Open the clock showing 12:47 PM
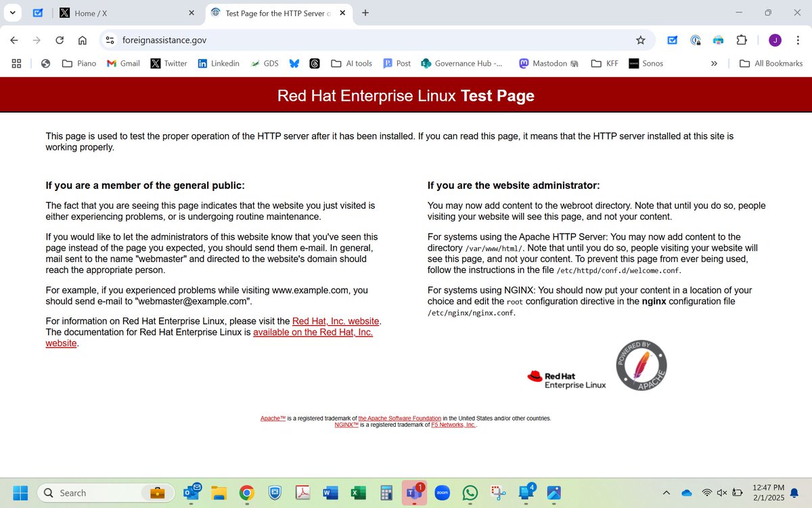 tap(769, 492)
